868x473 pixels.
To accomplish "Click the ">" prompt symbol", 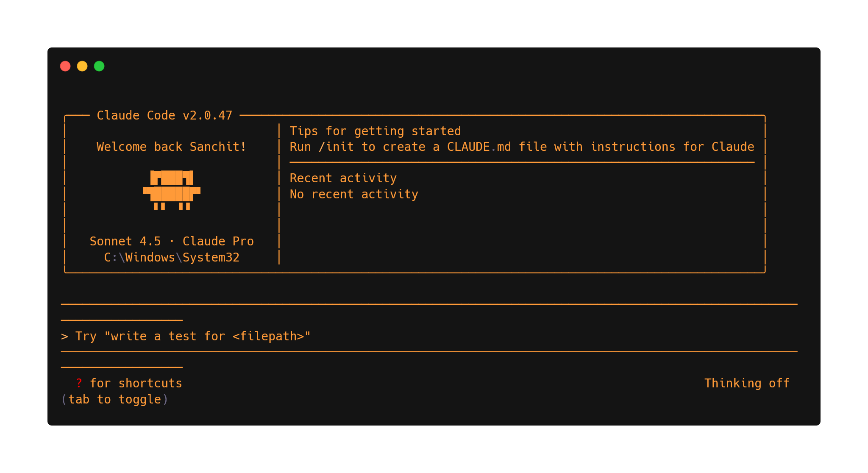I will (64, 337).
